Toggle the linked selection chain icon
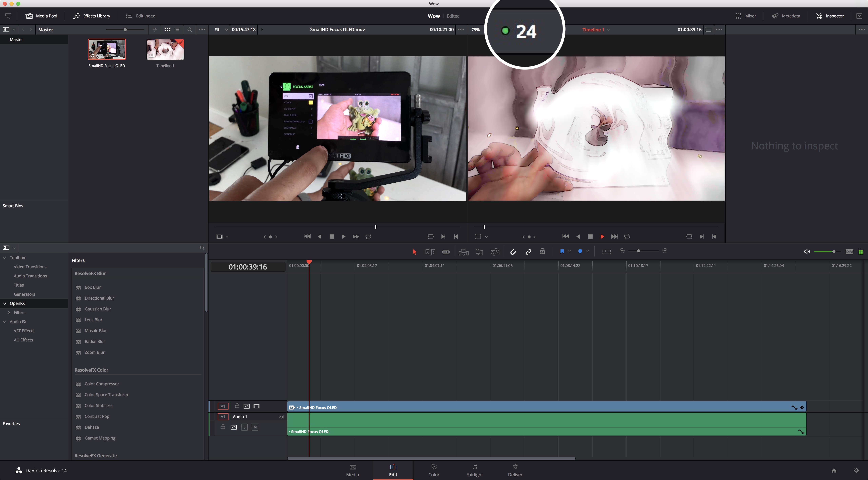 click(x=528, y=252)
